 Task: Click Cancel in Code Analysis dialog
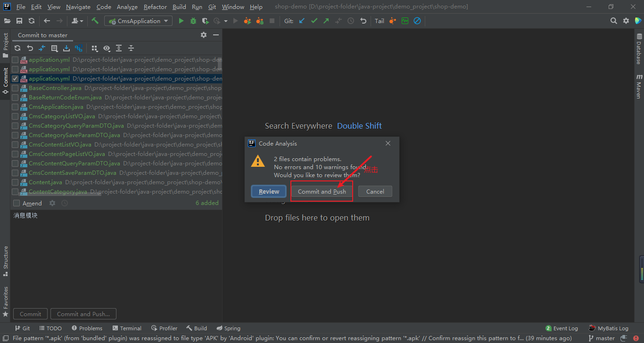[375, 191]
